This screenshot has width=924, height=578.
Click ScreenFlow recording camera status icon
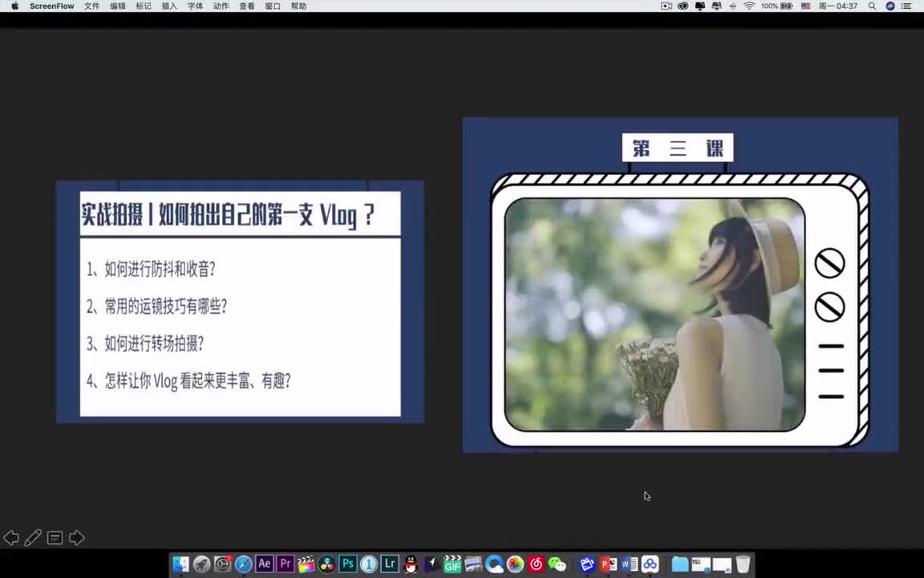[x=667, y=6]
